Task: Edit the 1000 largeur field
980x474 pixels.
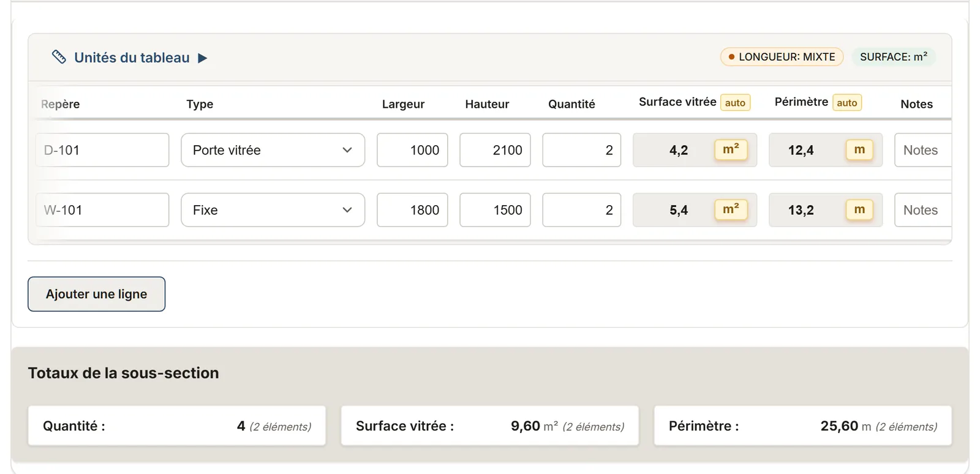Action: click(412, 150)
